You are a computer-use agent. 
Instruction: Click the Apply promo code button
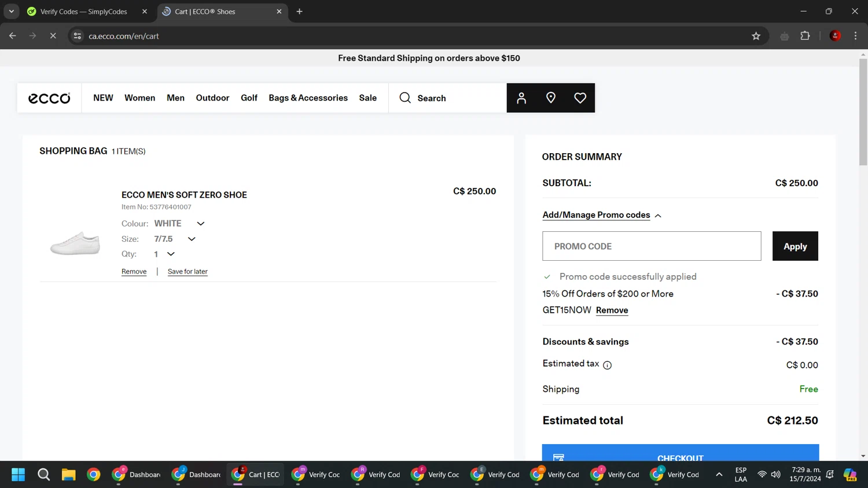[795, 246]
